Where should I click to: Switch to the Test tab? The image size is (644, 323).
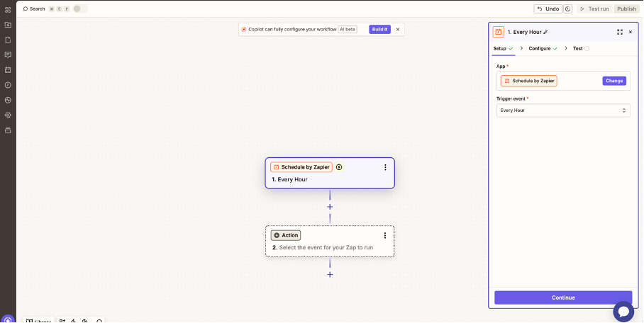pyautogui.click(x=578, y=48)
